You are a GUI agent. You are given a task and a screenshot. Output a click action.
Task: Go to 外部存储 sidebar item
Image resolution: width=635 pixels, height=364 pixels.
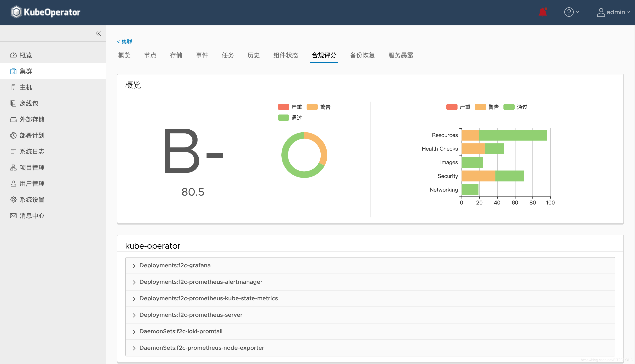53,119
